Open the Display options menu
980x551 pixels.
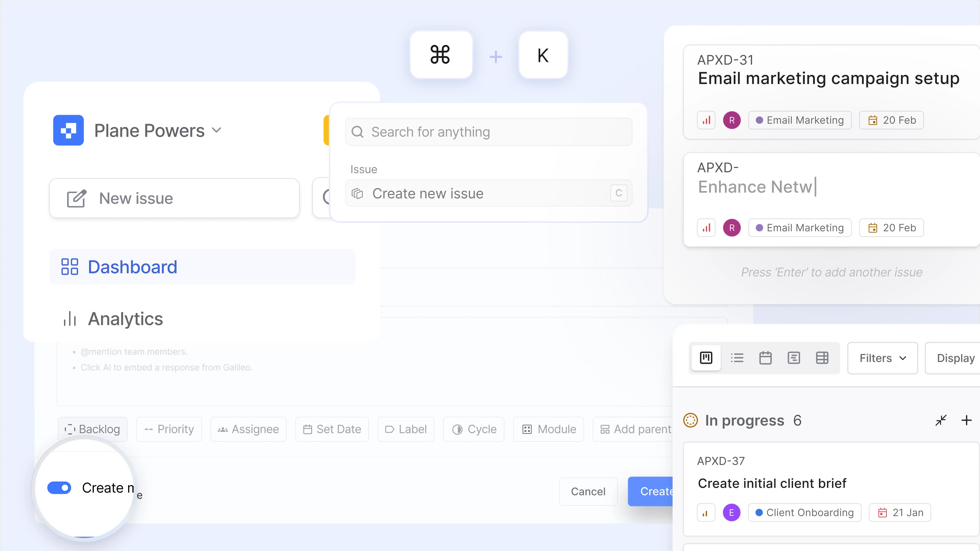tap(956, 358)
